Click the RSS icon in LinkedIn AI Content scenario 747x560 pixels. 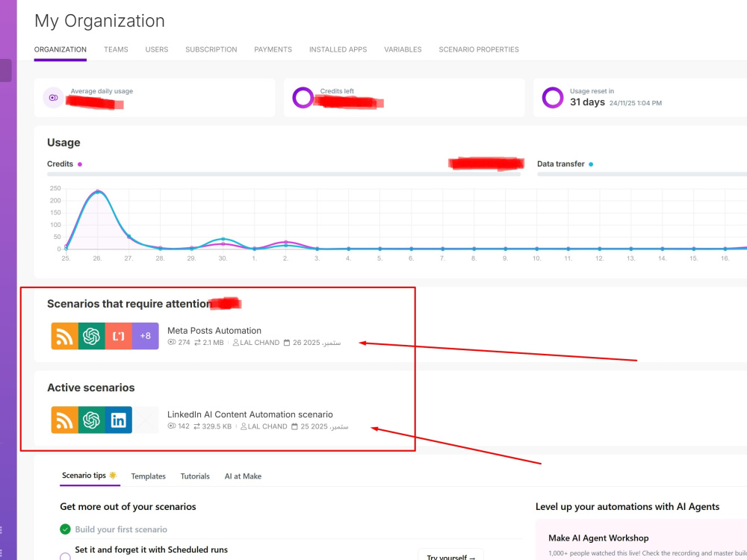[65, 420]
